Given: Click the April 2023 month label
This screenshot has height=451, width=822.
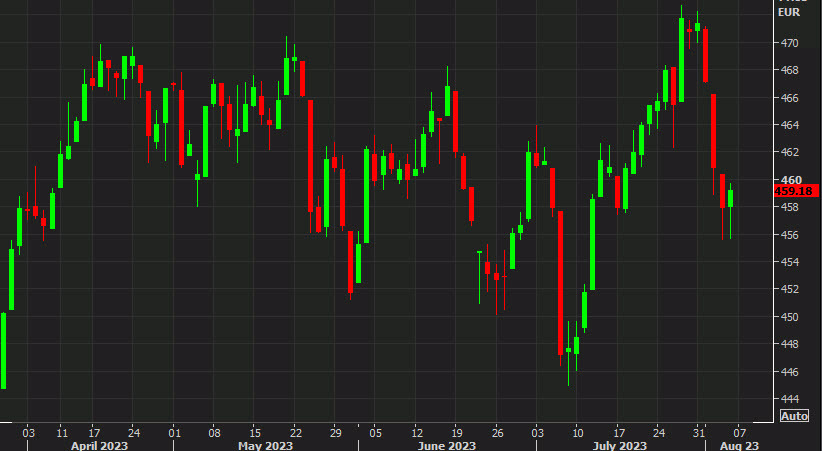Looking at the screenshot, I should pyautogui.click(x=100, y=446).
